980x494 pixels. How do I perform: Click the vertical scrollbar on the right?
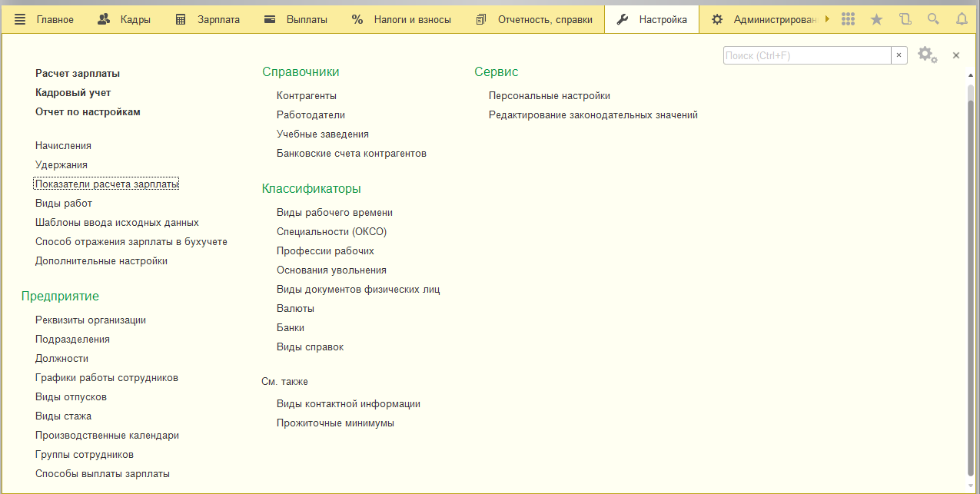tap(969, 284)
